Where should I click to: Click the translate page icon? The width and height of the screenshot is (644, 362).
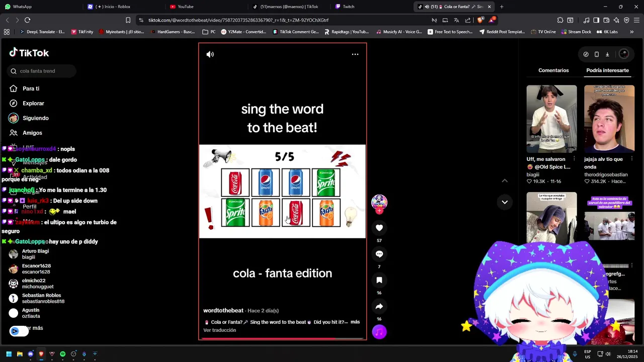tap(456, 20)
